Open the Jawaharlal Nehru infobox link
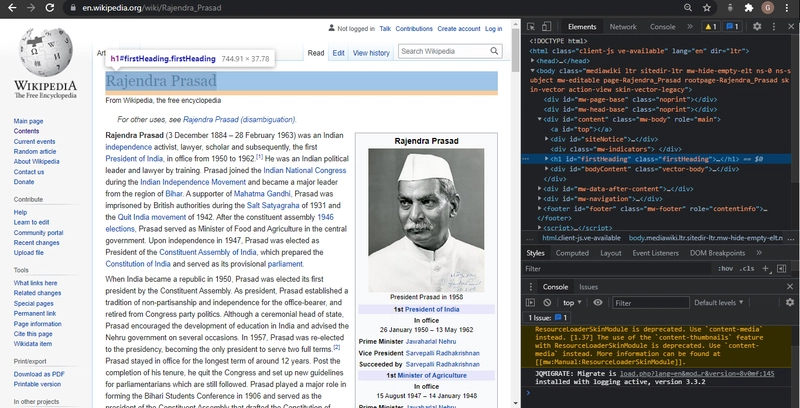The width and height of the screenshot is (800, 408). 431,341
